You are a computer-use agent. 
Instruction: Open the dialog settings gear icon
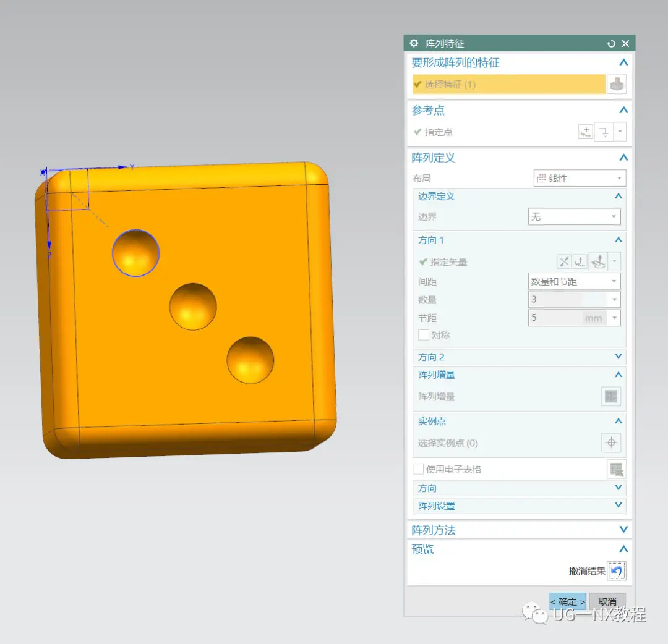tap(414, 43)
